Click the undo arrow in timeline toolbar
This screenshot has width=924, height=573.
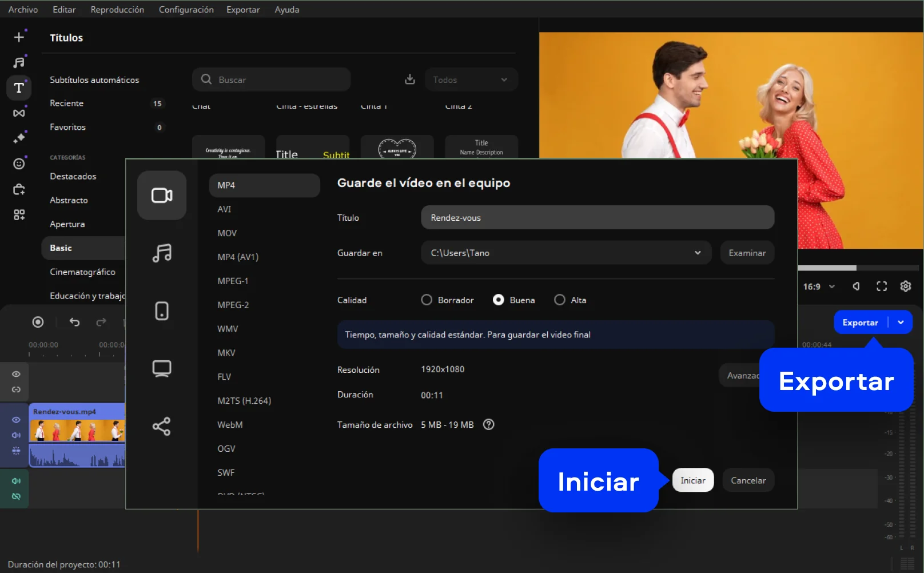click(x=74, y=322)
